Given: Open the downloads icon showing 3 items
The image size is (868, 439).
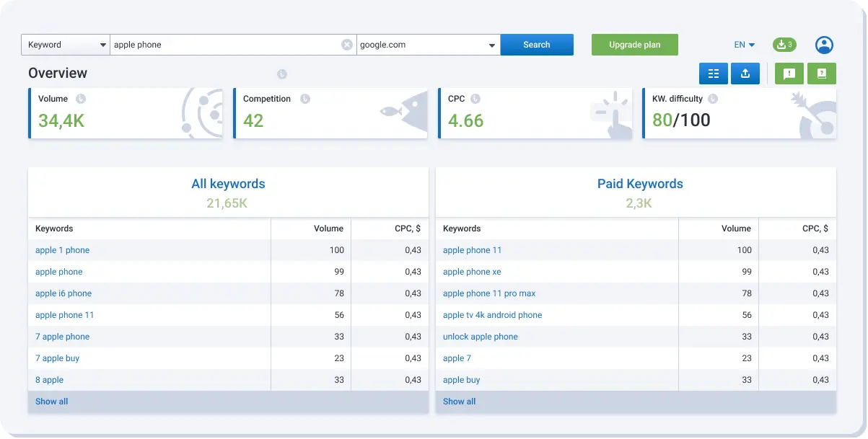Looking at the screenshot, I should click(784, 44).
